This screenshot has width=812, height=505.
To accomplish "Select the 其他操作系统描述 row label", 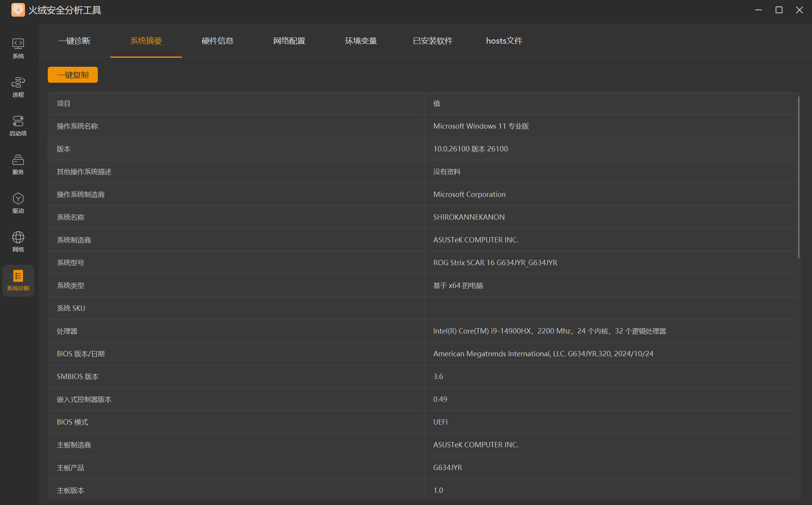I will click(84, 171).
